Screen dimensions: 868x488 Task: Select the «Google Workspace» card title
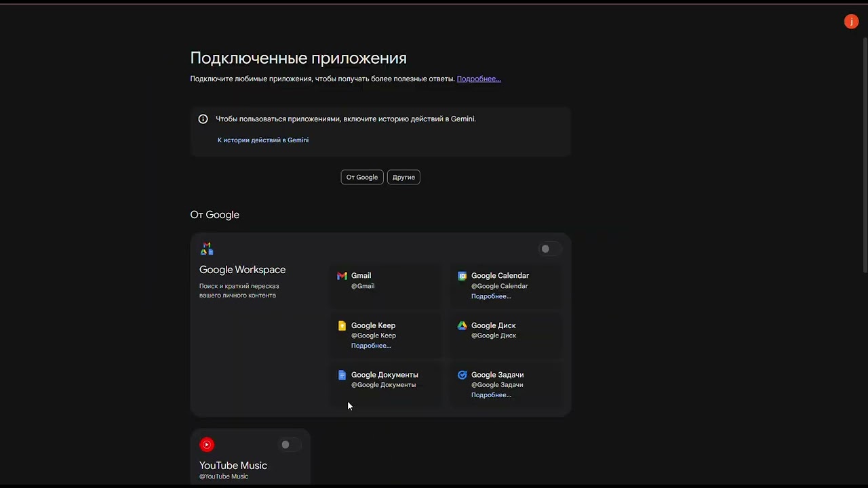tap(242, 270)
